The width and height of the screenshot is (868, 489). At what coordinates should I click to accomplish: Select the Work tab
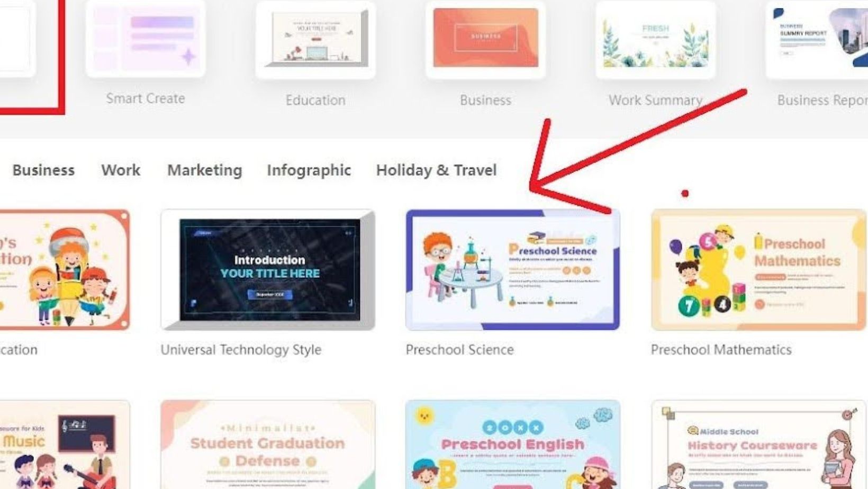click(x=121, y=170)
